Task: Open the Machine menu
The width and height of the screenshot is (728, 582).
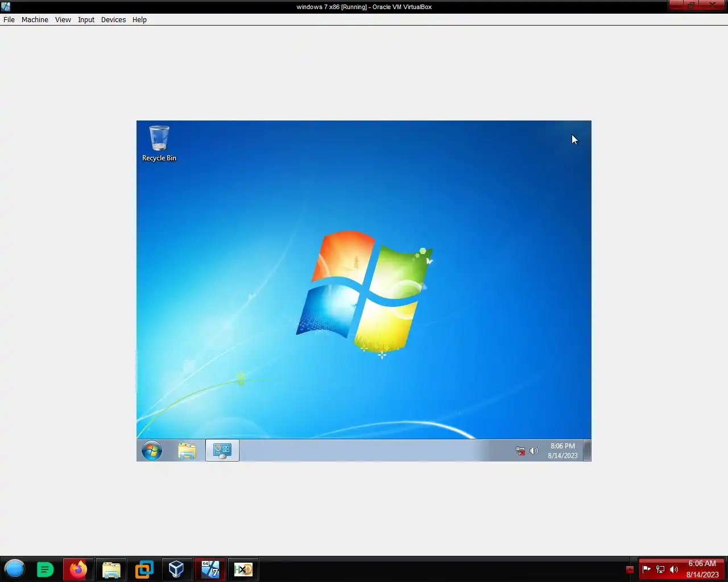Action: pos(35,19)
